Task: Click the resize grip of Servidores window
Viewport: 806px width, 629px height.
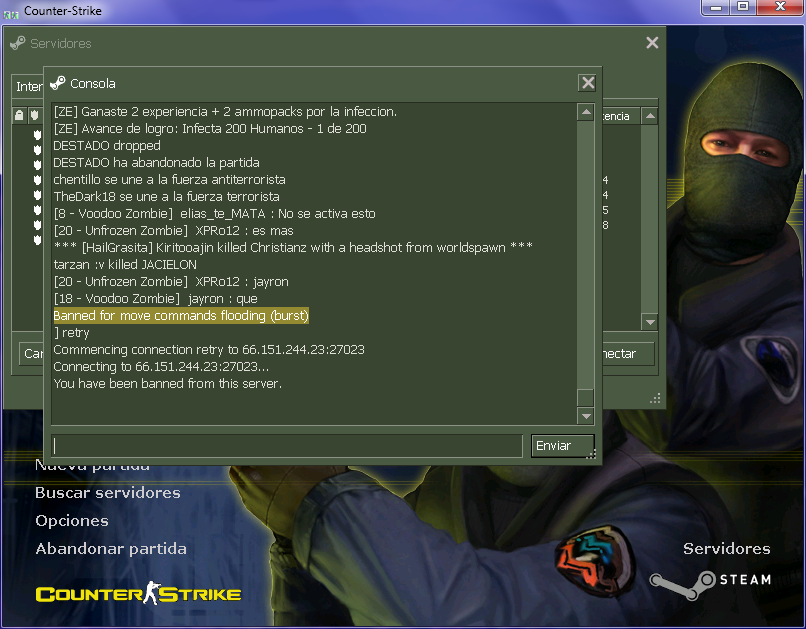Action: point(655,398)
